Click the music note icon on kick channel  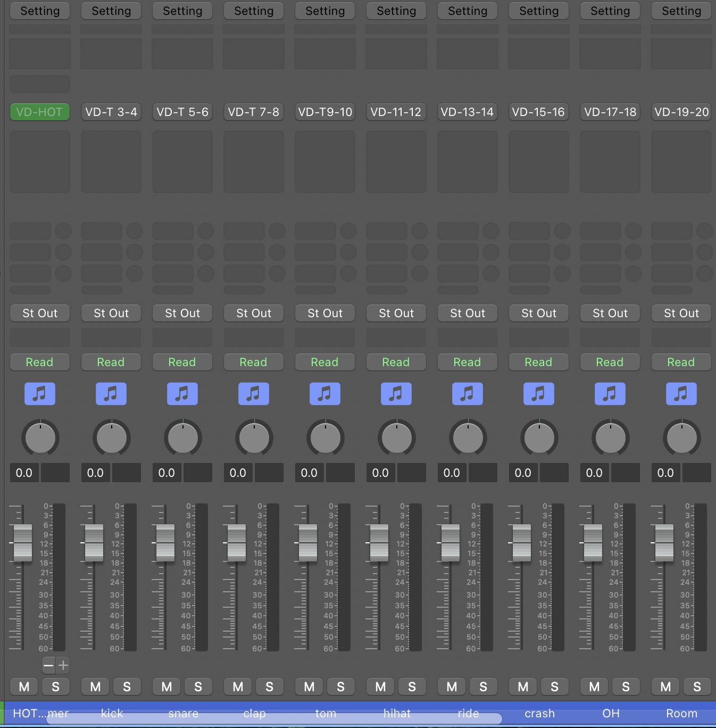coord(111,394)
